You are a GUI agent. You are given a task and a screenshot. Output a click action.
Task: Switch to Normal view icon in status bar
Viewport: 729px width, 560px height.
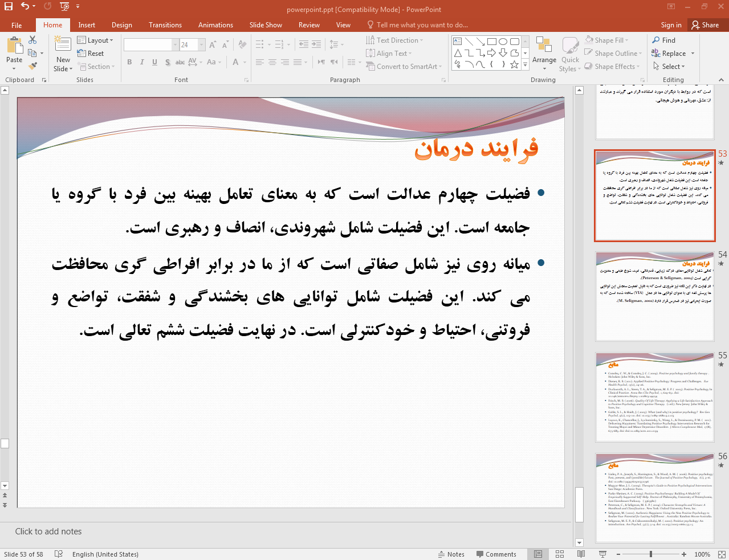tap(538, 554)
